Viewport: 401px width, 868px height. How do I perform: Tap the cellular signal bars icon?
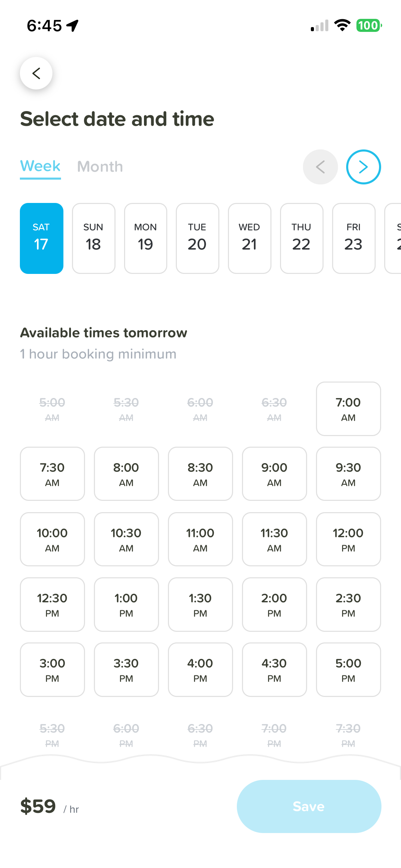pyautogui.click(x=319, y=26)
